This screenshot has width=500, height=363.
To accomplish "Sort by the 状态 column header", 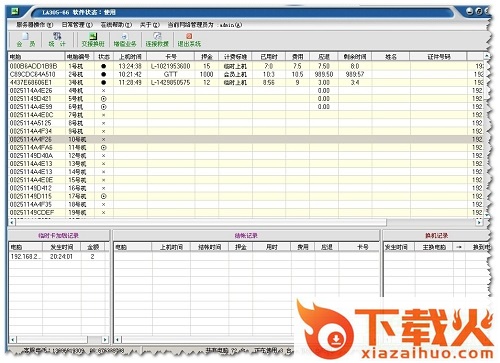I will coord(104,57).
